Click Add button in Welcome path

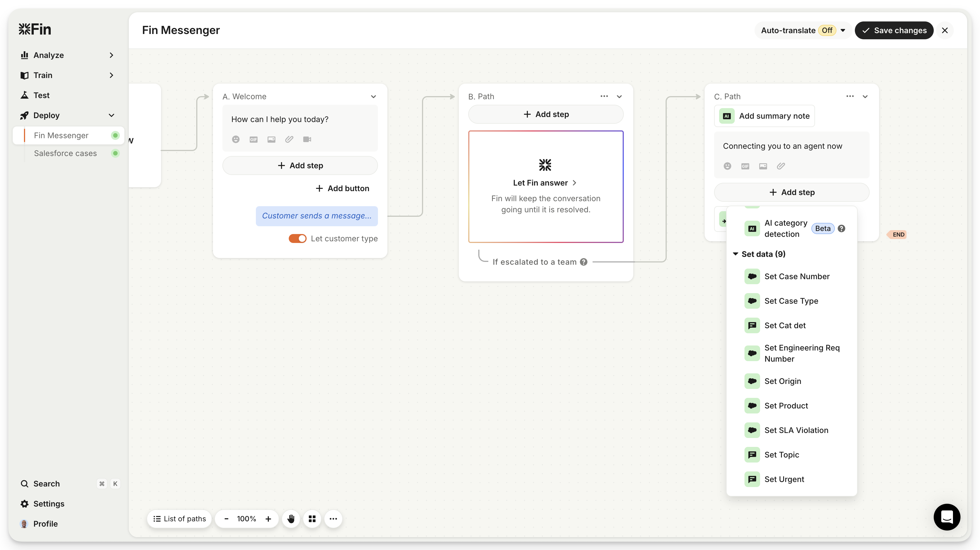pos(342,188)
